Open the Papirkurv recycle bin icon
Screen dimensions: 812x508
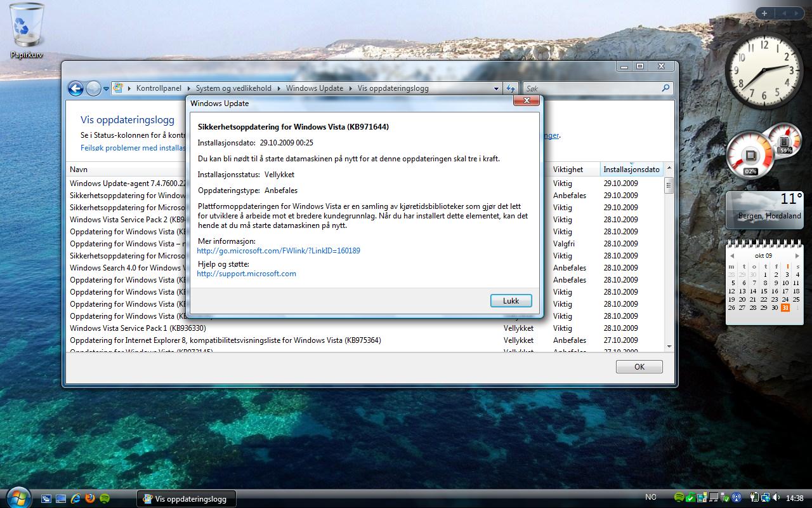coord(27,30)
